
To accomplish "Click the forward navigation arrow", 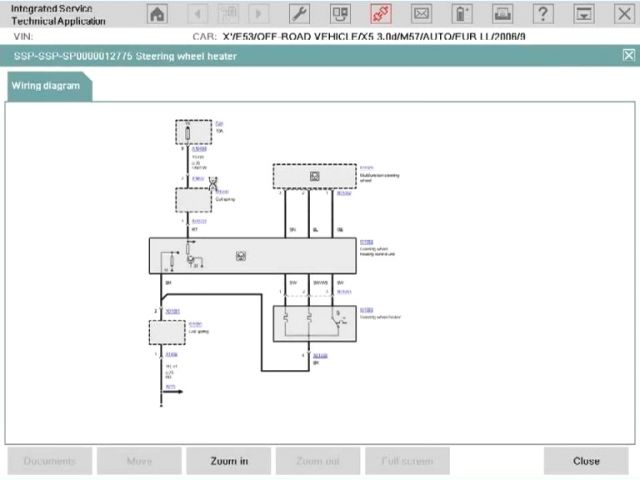I will click(x=258, y=14).
